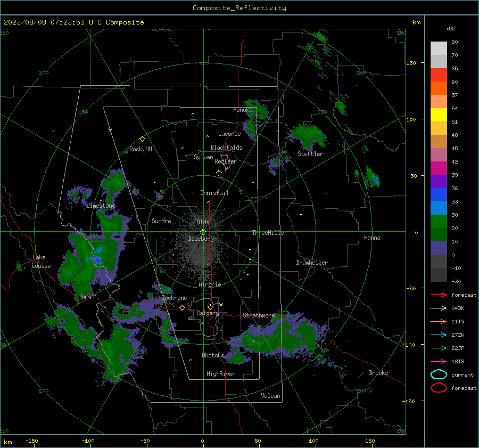Image resolution: width=479 pixels, height=448 pixels.
Task: Click the Composite_Reflectivity title text
Action: 239,8
